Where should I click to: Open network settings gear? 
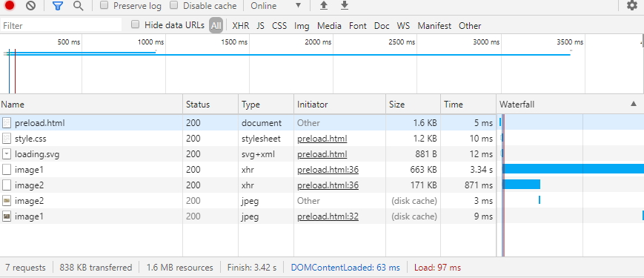click(x=631, y=5)
